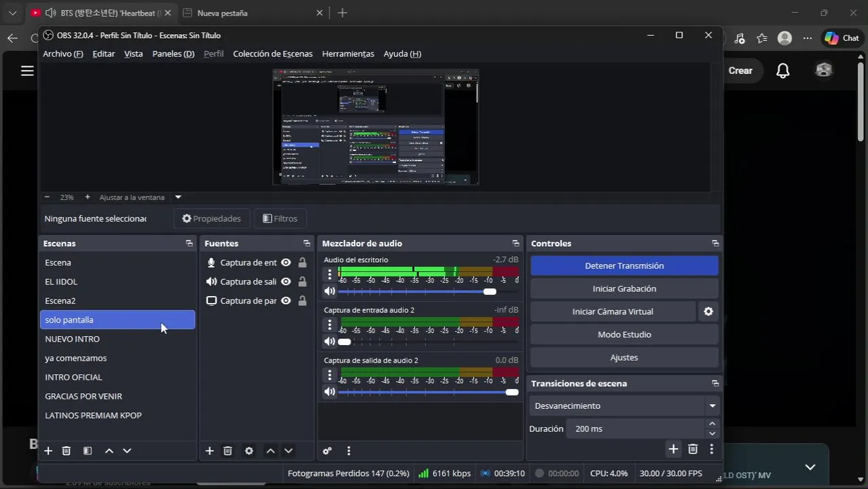This screenshot has height=489, width=868.
Task: Click Detener Transmisión button
Action: tap(624, 266)
